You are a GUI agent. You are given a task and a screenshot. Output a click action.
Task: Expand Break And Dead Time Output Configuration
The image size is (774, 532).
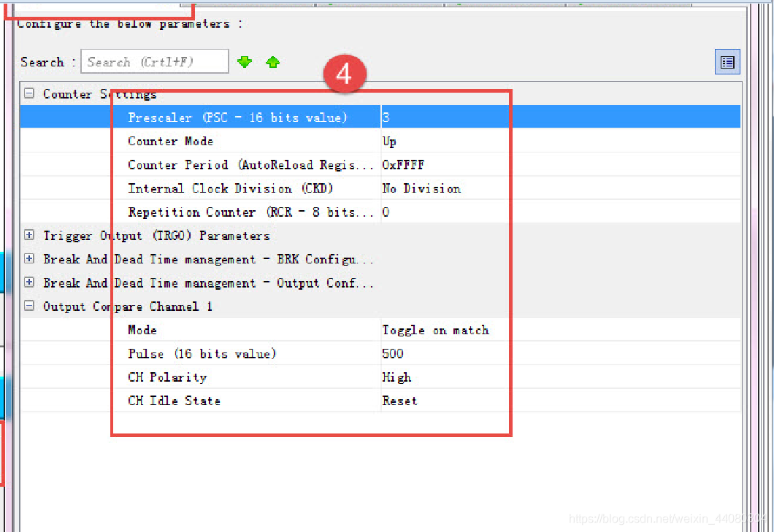[x=29, y=282]
